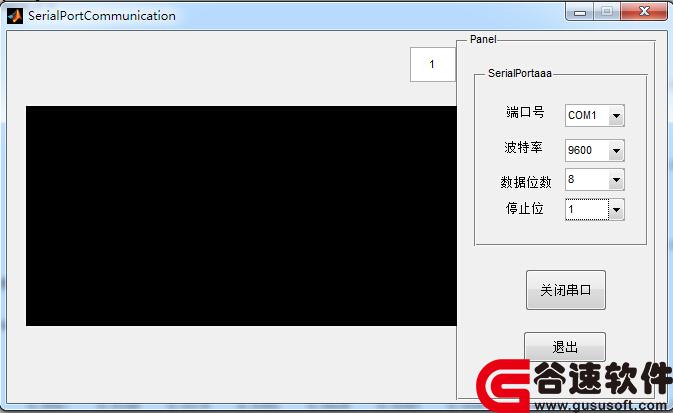Screen dimensions: 673x413
Task: Close the SerialPortCommunication window
Action: click(x=644, y=12)
